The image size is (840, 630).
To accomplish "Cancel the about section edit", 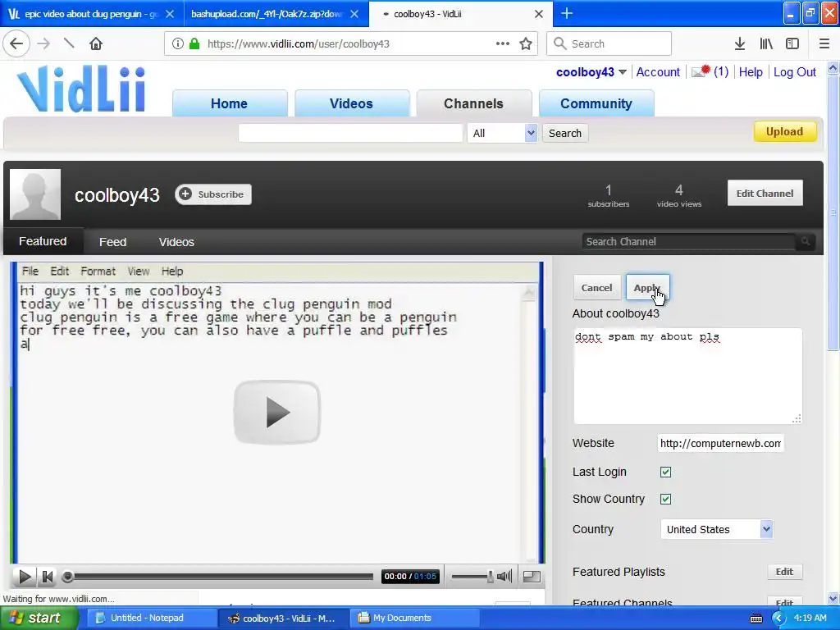I will (x=597, y=288).
